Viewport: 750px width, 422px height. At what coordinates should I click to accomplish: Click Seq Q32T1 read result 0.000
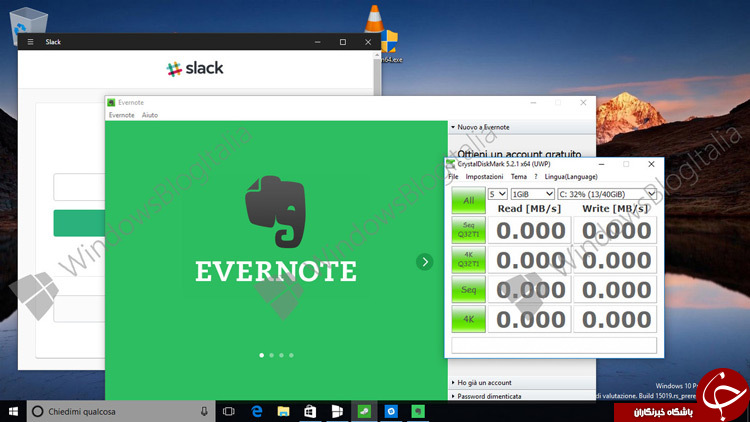(530, 230)
